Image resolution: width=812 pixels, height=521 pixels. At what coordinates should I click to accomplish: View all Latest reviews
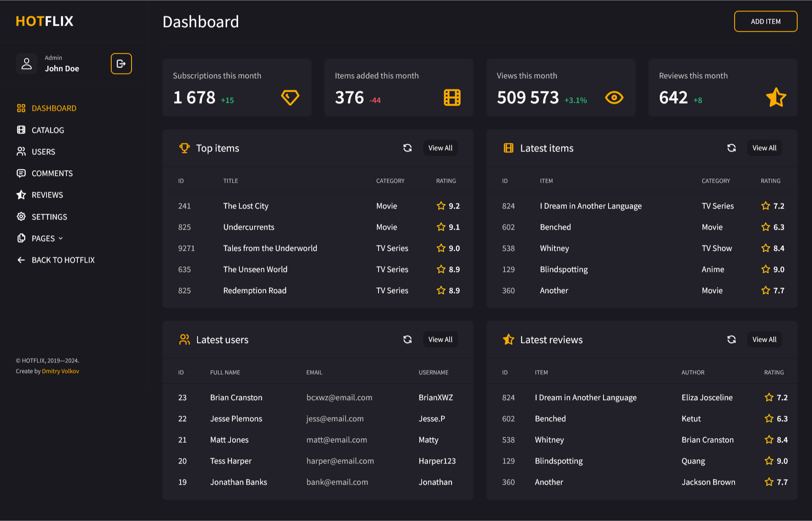pos(764,340)
